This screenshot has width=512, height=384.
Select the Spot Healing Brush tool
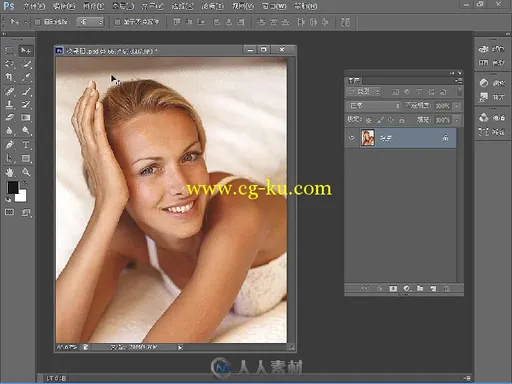pyautogui.click(x=10, y=91)
